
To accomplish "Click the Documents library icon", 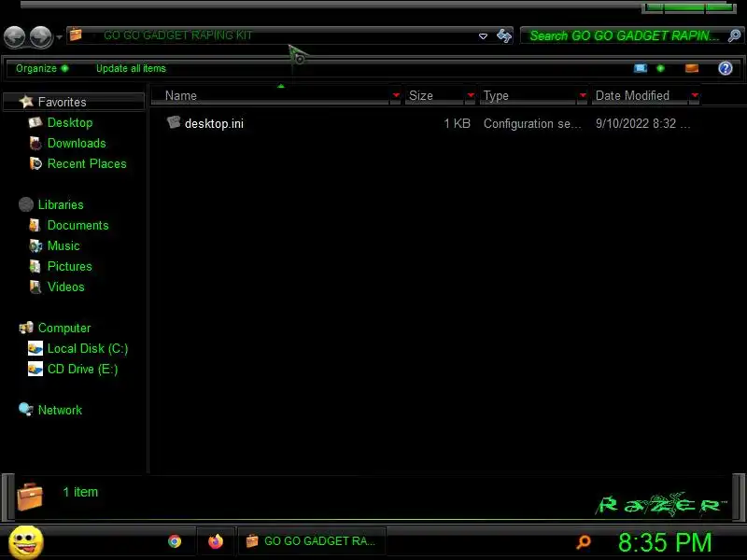I will pos(35,225).
